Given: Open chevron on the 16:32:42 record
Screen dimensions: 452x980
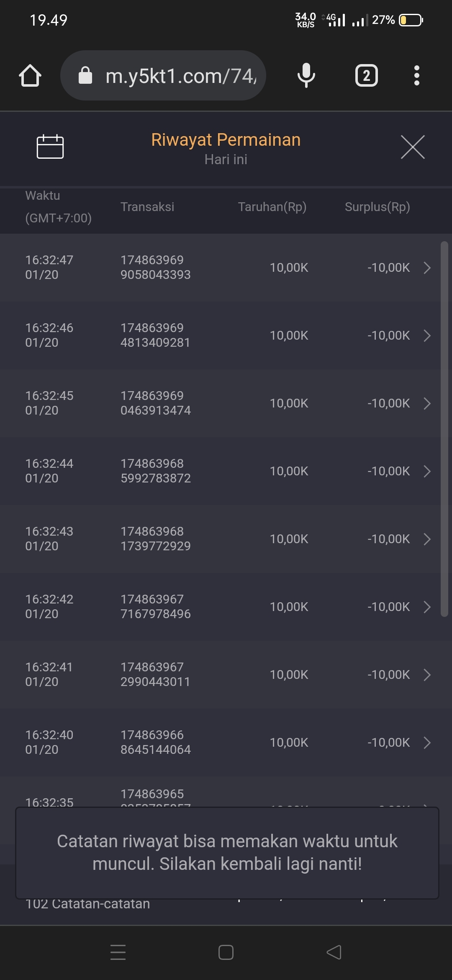Looking at the screenshot, I should [427, 607].
